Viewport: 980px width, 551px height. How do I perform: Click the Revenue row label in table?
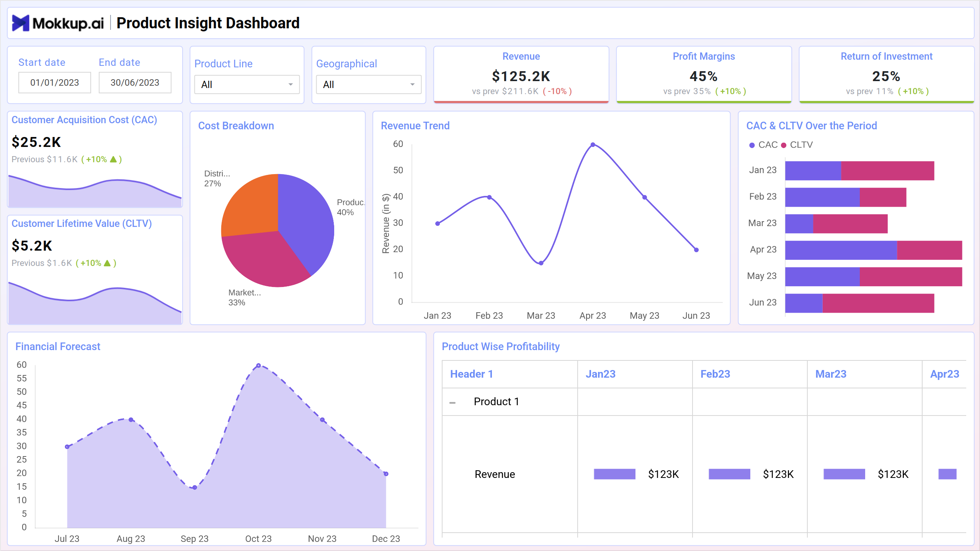495,474
